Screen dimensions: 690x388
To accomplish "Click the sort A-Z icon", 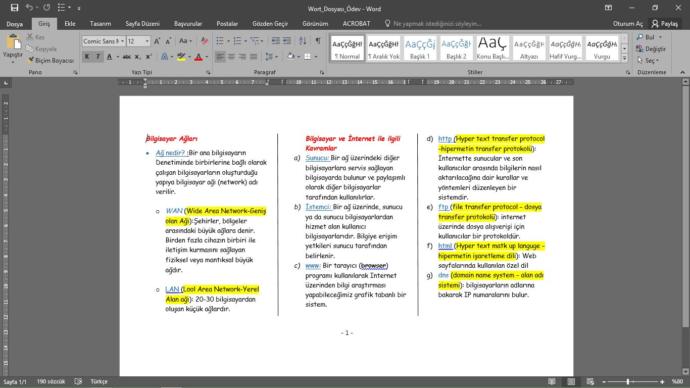I will [303, 41].
